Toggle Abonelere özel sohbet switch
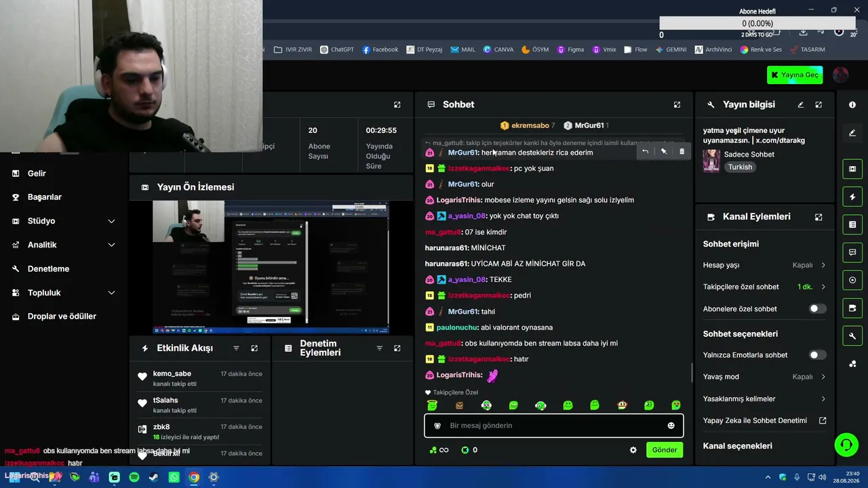 [818, 309]
